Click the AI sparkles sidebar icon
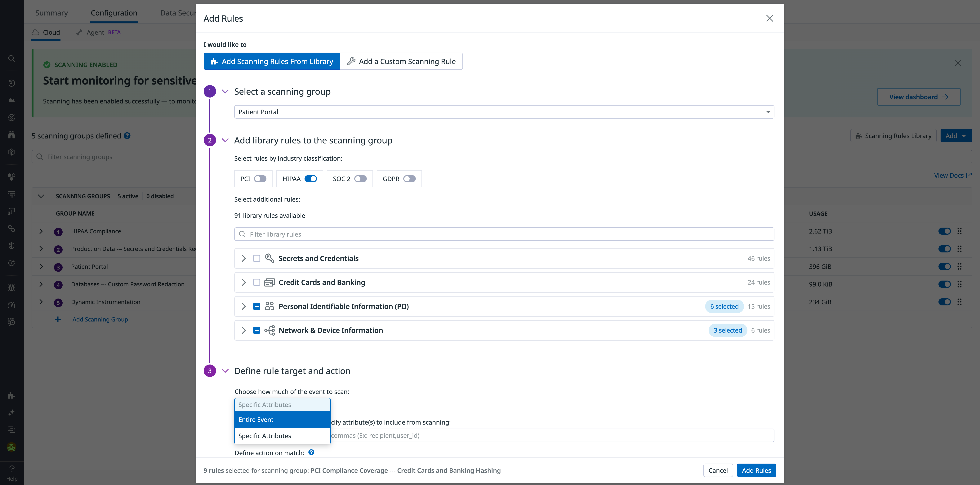This screenshot has width=980, height=485. click(x=11, y=412)
